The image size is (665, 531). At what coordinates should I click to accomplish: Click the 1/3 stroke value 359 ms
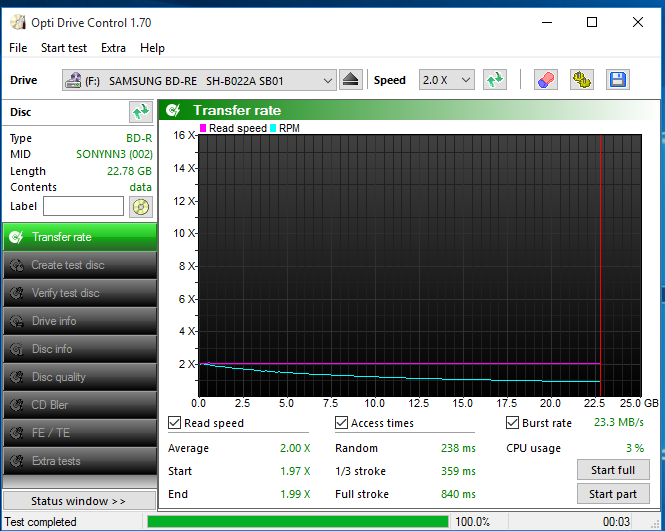(458, 471)
